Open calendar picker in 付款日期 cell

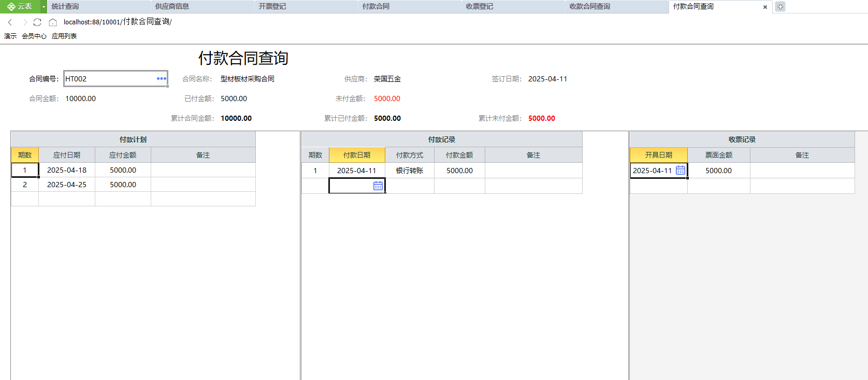pos(378,186)
